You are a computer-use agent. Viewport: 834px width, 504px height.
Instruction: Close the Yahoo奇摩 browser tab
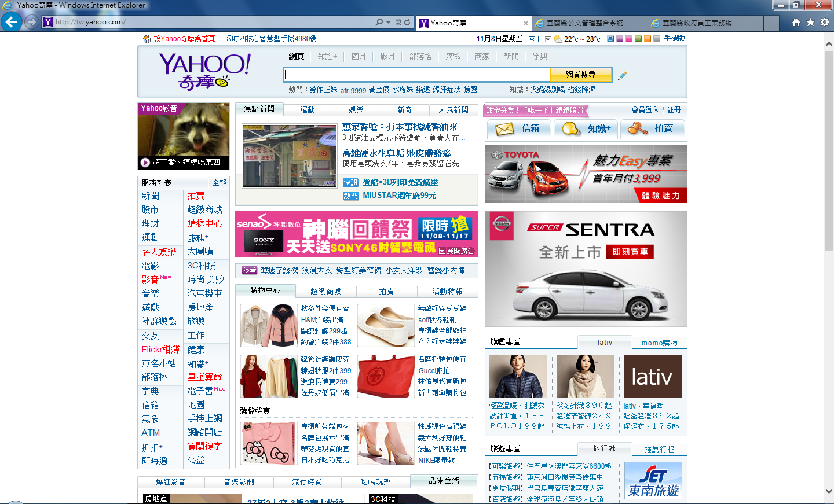[x=526, y=23]
